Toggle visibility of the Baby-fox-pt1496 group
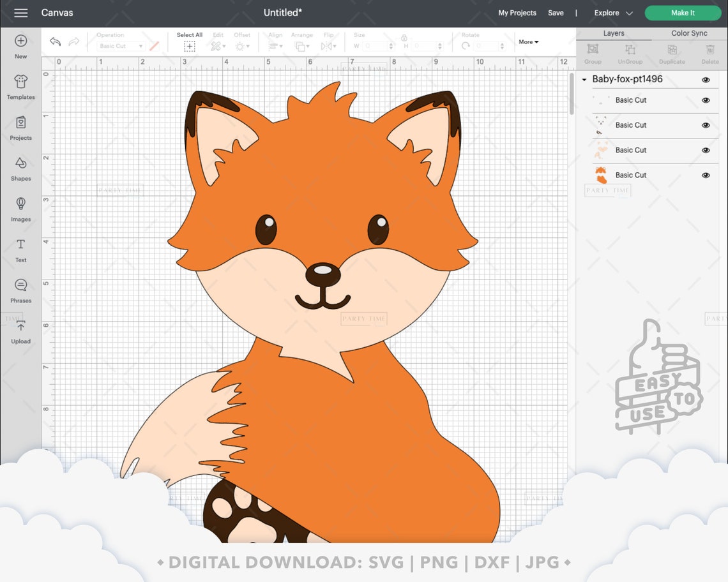Image resolution: width=728 pixels, height=582 pixels. (706, 79)
